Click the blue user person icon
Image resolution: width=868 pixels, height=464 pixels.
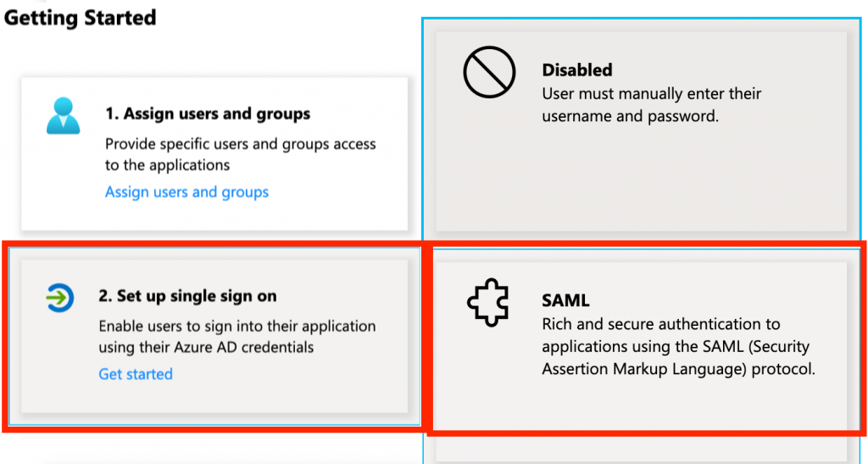tap(63, 115)
